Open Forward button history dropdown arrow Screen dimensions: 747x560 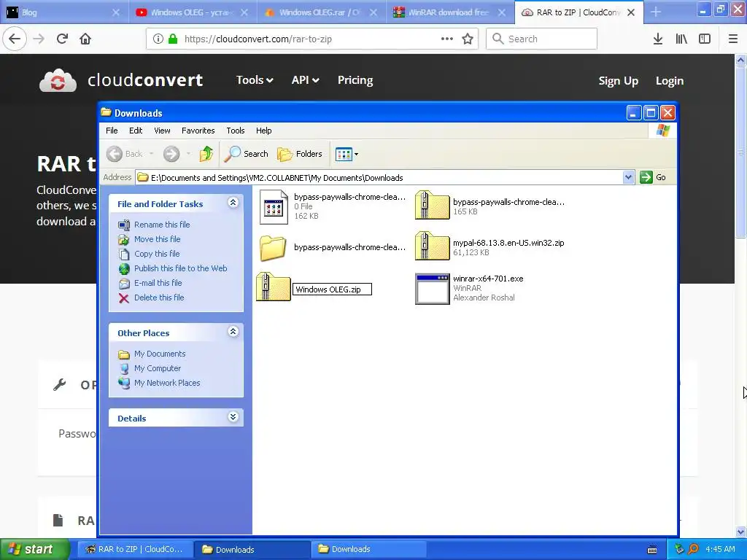pyautogui.click(x=189, y=154)
